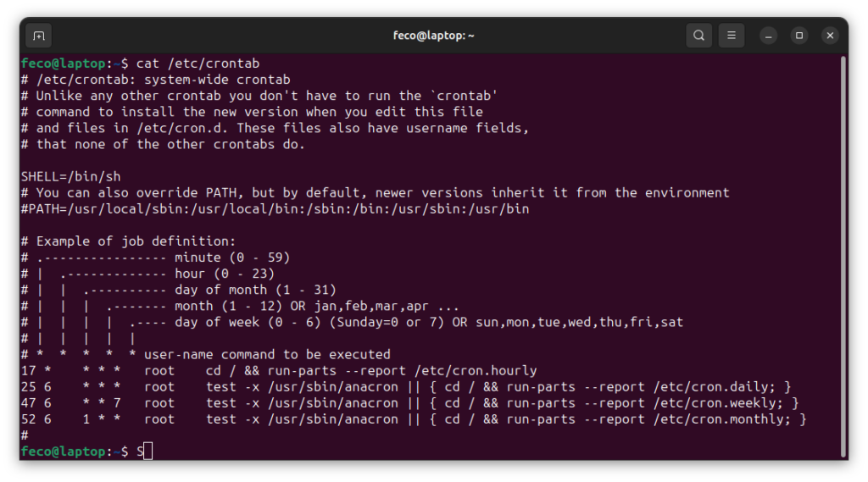The height and width of the screenshot is (482, 868).
Task: Click the commented #PATH= line
Action: click(275, 209)
